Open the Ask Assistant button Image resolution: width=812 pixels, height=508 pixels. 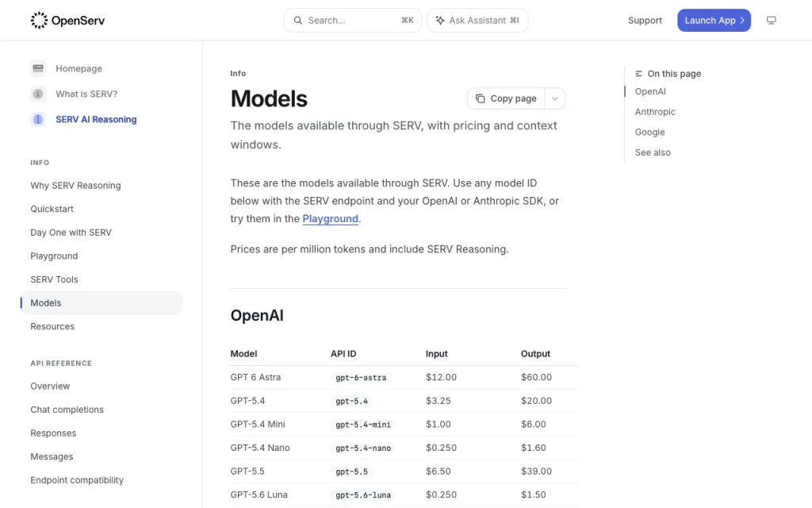click(477, 20)
